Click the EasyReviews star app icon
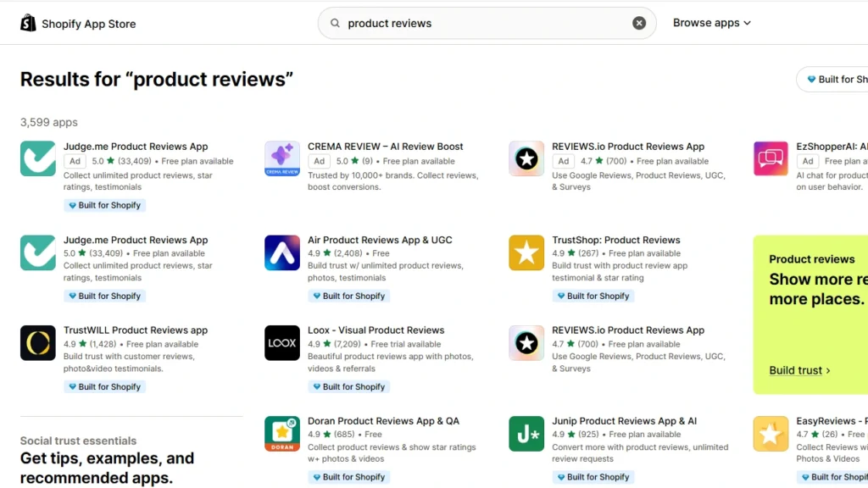The width and height of the screenshot is (868, 488). 770,433
